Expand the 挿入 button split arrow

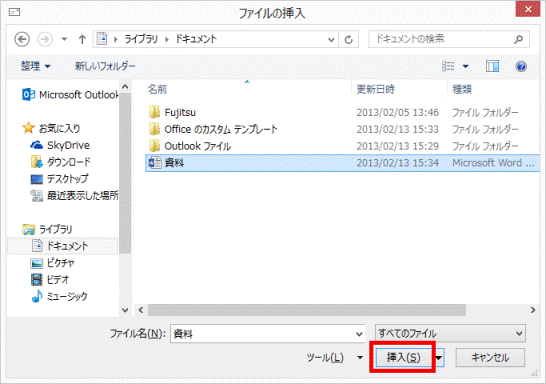coord(439,358)
